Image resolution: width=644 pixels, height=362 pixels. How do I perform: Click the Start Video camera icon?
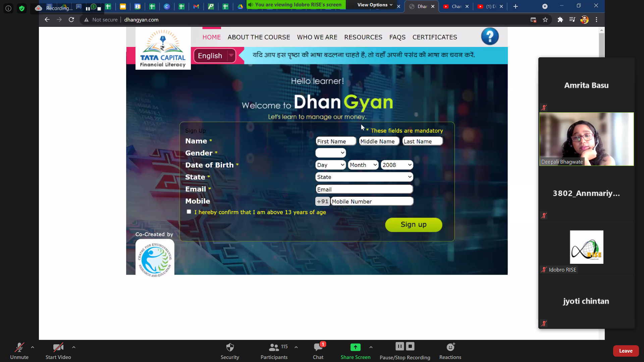[58, 347]
